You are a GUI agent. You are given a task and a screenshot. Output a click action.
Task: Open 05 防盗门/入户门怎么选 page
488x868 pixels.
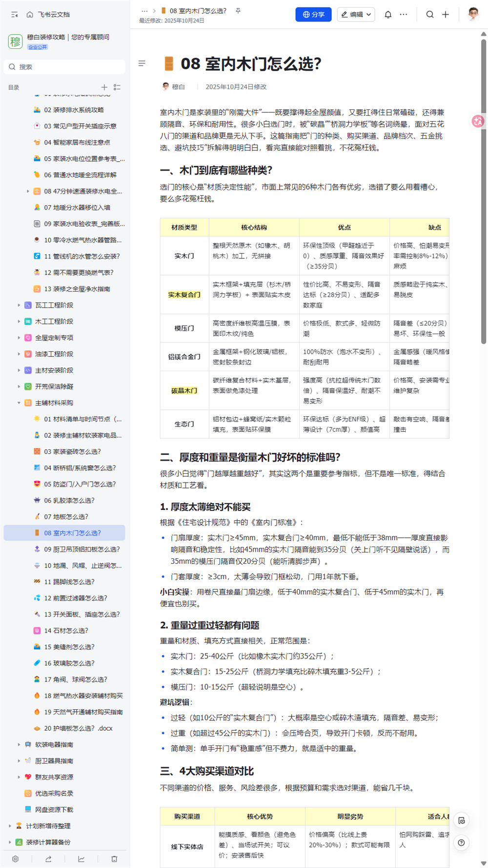point(64,484)
